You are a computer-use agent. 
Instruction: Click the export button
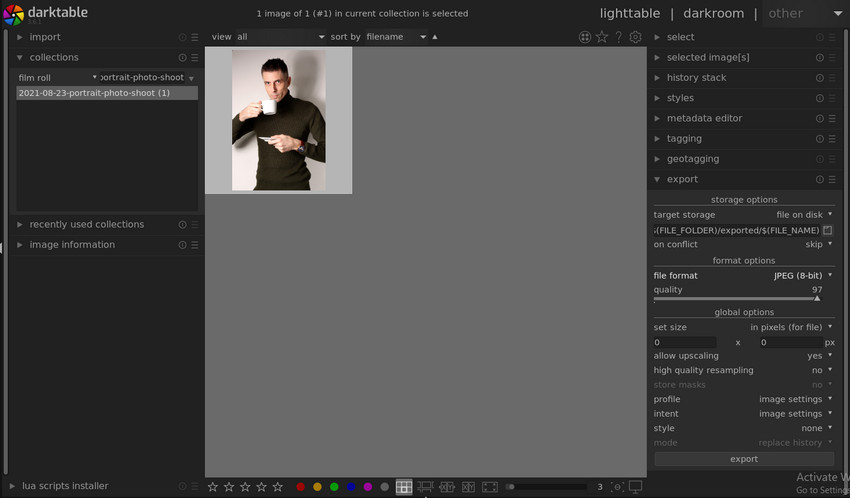point(744,459)
